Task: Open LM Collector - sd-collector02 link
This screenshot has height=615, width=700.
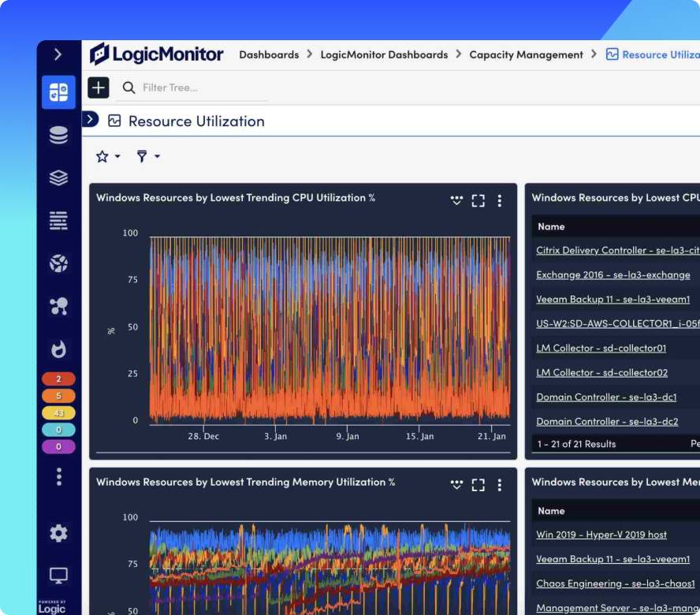Action: pyautogui.click(x=601, y=372)
